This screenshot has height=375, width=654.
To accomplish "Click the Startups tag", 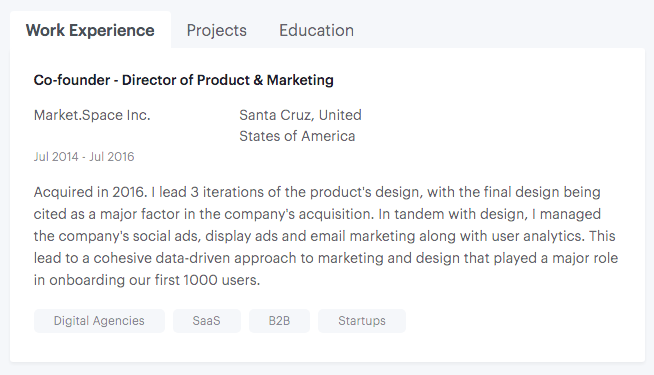I will point(362,321).
